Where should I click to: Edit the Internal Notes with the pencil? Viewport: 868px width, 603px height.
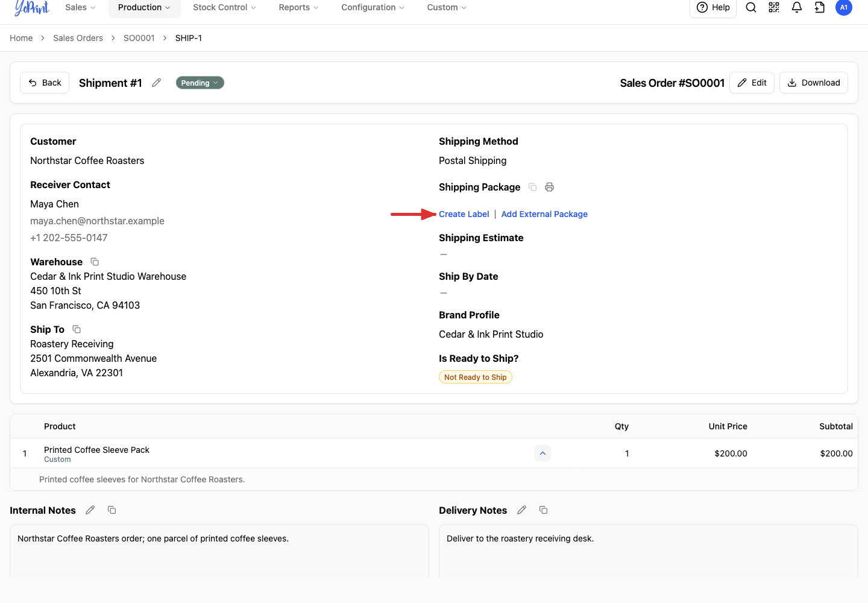[x=90, y=510]
